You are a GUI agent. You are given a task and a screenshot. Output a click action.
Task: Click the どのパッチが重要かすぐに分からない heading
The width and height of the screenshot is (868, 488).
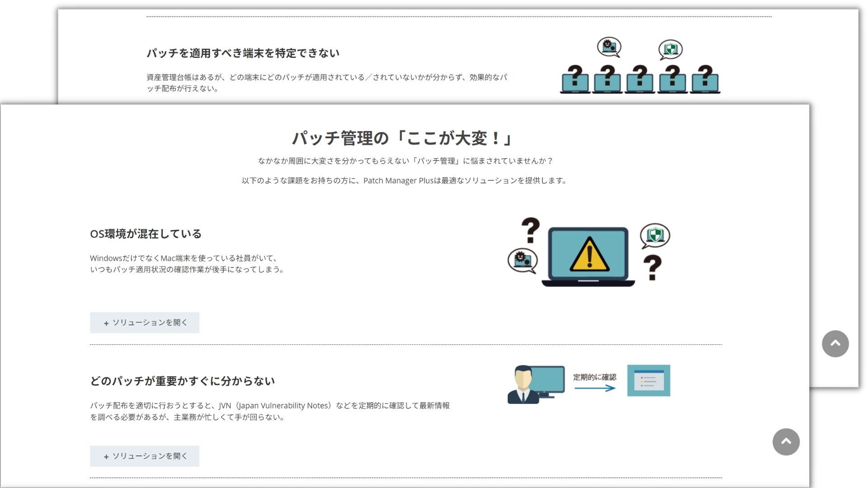[182, 380]
